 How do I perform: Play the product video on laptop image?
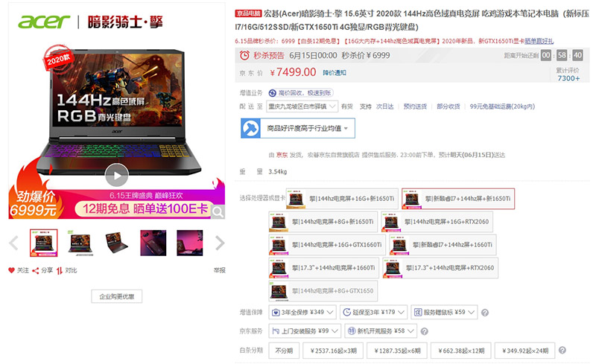[117, 175]
